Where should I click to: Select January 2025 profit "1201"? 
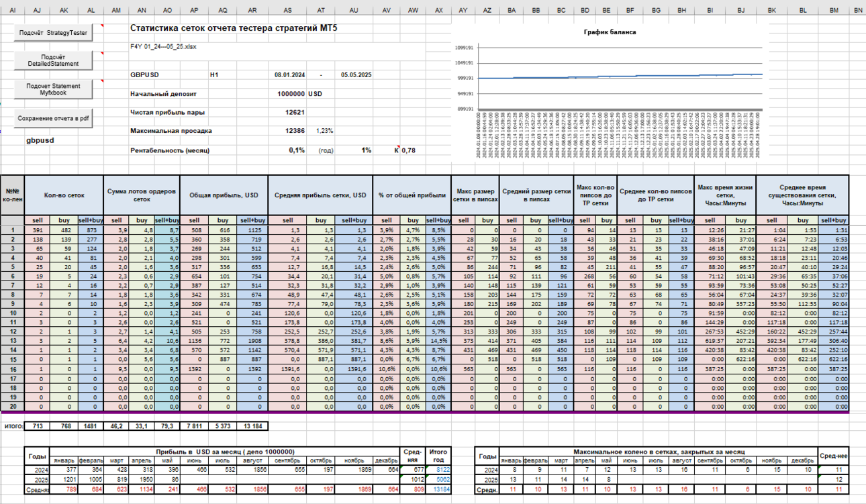pos(64,480)
